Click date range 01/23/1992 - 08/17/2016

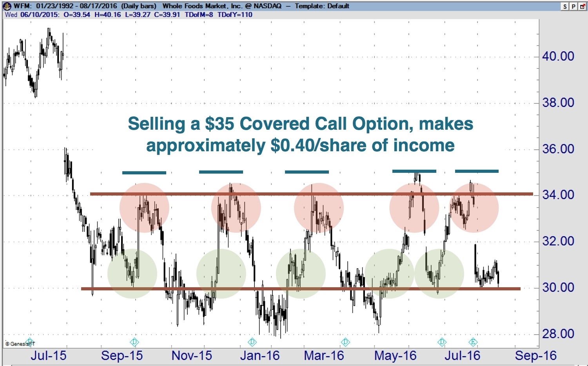(76, 6)
